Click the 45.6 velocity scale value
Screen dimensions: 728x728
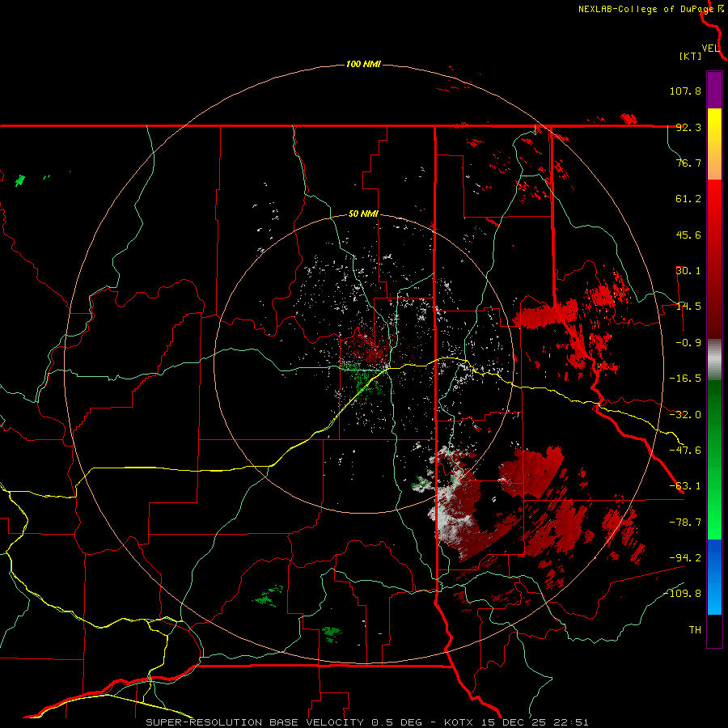pos(688,235)
